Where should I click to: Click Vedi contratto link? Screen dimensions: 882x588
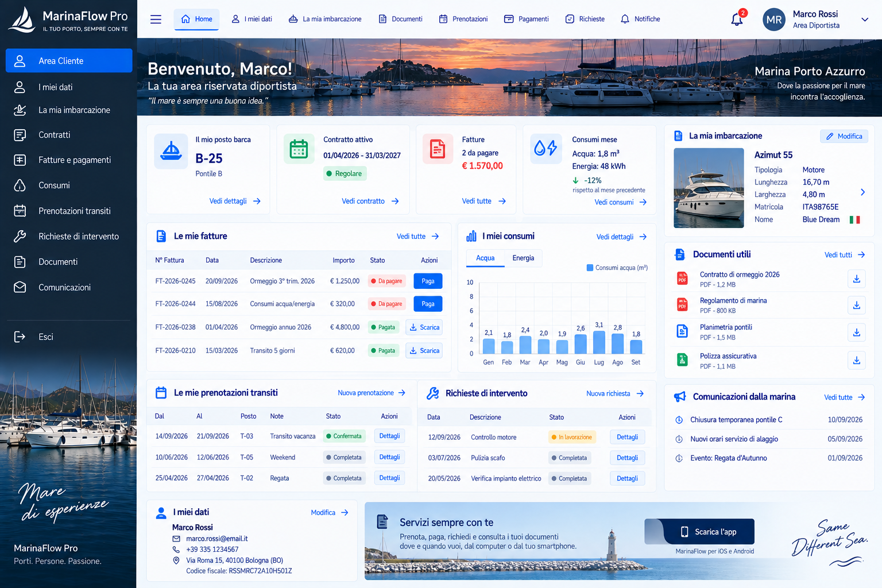tap(370, 201)
